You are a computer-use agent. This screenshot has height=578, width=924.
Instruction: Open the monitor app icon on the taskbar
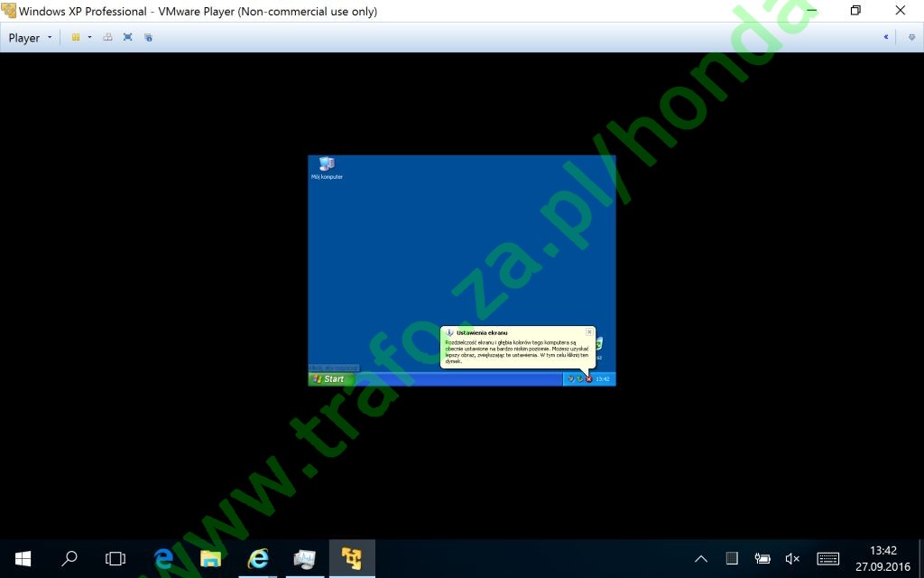click(305, 558)
